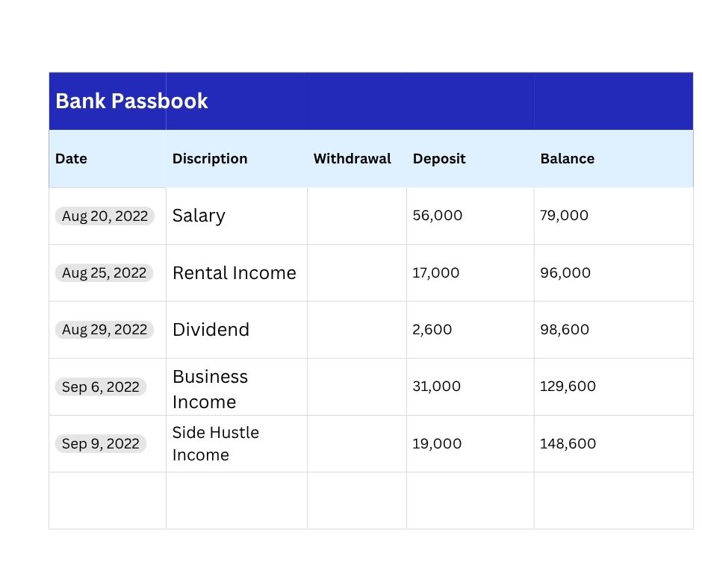Select the Aug 29, 2022 date chip
702x588 pixels.
105,330
